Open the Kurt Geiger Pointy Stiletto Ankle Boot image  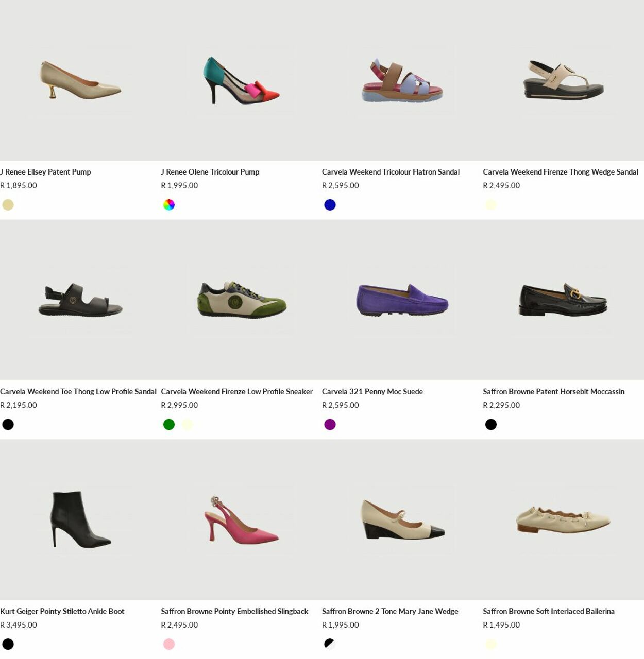coord(80,520)
